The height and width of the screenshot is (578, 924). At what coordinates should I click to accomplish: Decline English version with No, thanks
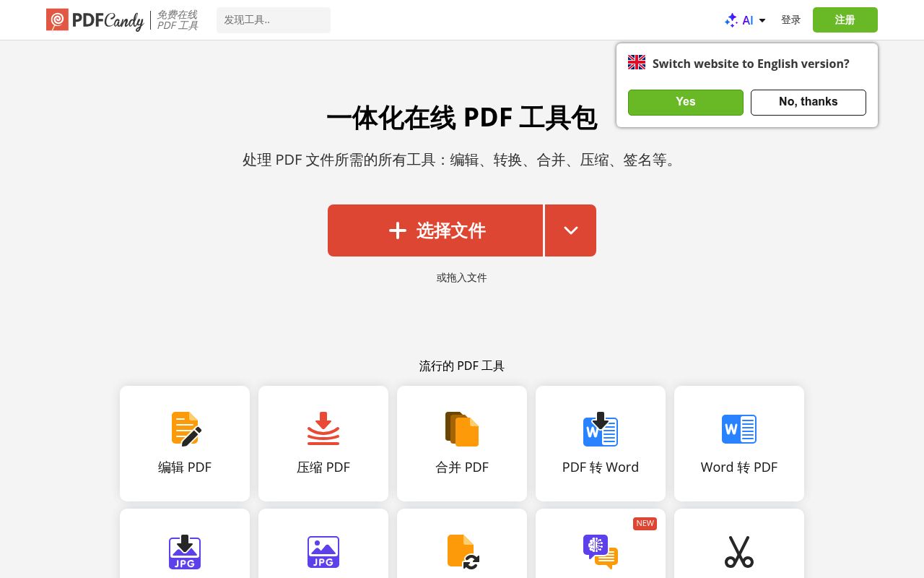click(x=808, y=103)
